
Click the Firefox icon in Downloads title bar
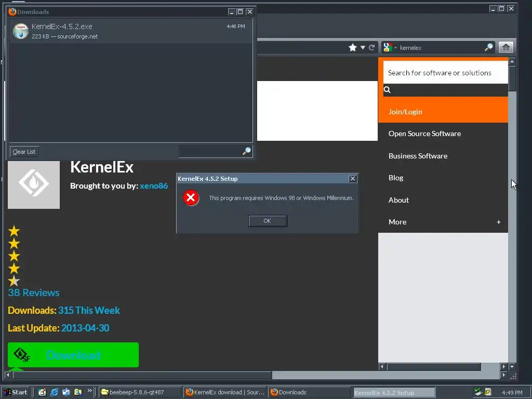point(12,11)
